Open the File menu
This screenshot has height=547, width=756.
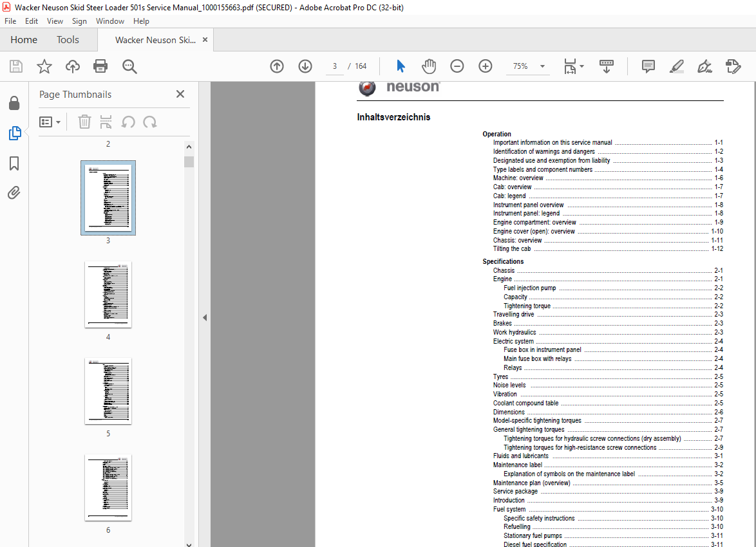click(x=10, y=21)
